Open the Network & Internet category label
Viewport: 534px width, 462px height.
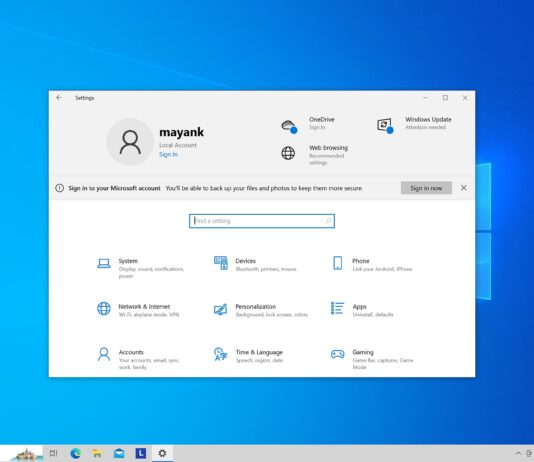(144, 306)
